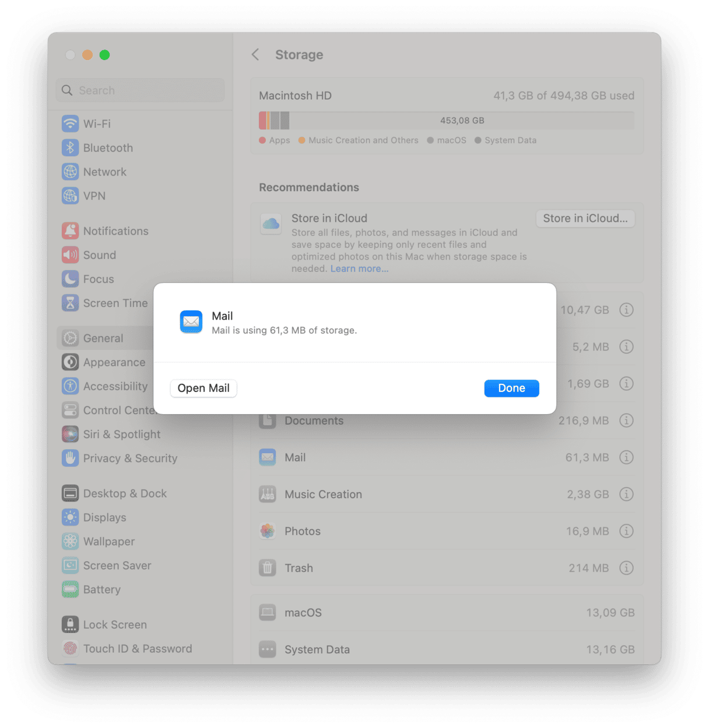Click the Open Mail button
The width and height of the screenshot is (709, 728).
203,388
